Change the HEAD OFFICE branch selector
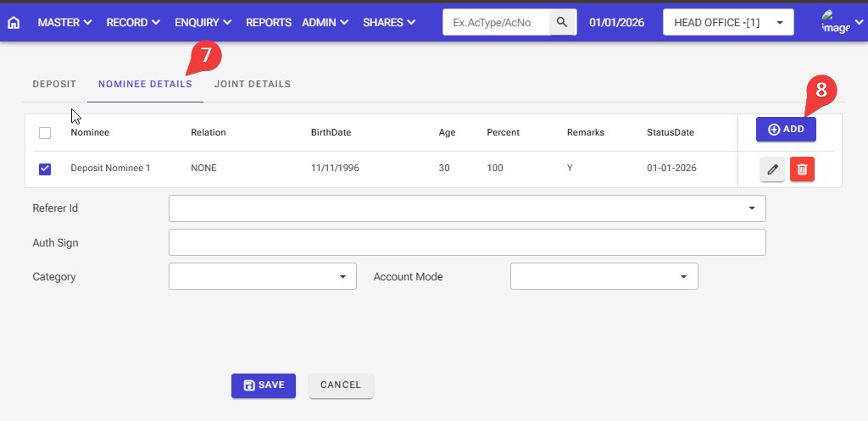This screenshot has width=868, height=421. pyautogui.click(x=728, y=23)
